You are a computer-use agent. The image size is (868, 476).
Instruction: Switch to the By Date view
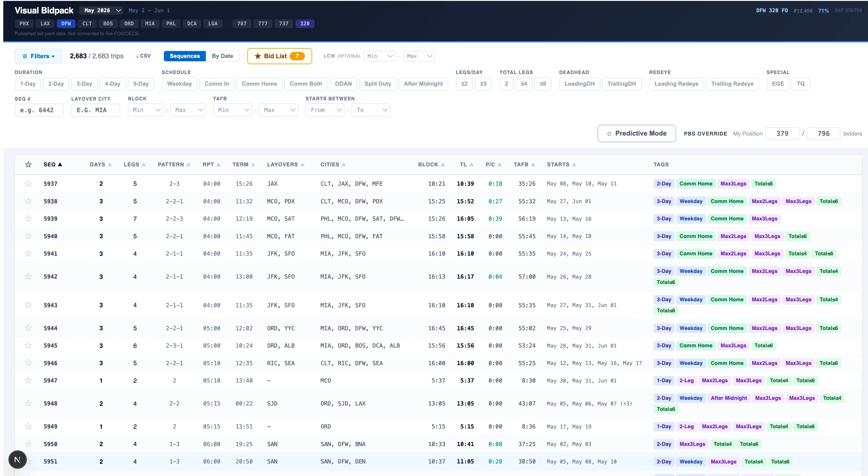pos(223,56)
